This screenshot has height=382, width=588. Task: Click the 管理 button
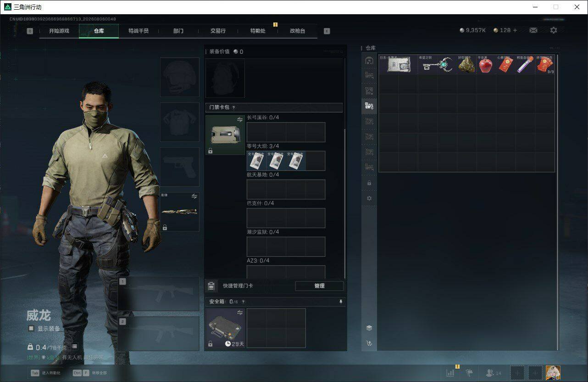tap(319, 286)
